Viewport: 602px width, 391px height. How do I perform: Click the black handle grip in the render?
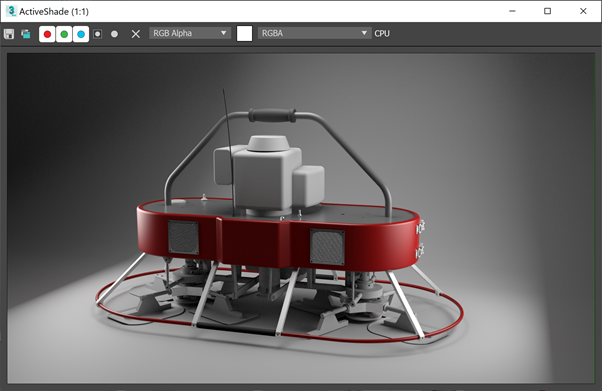click(272, 115)
